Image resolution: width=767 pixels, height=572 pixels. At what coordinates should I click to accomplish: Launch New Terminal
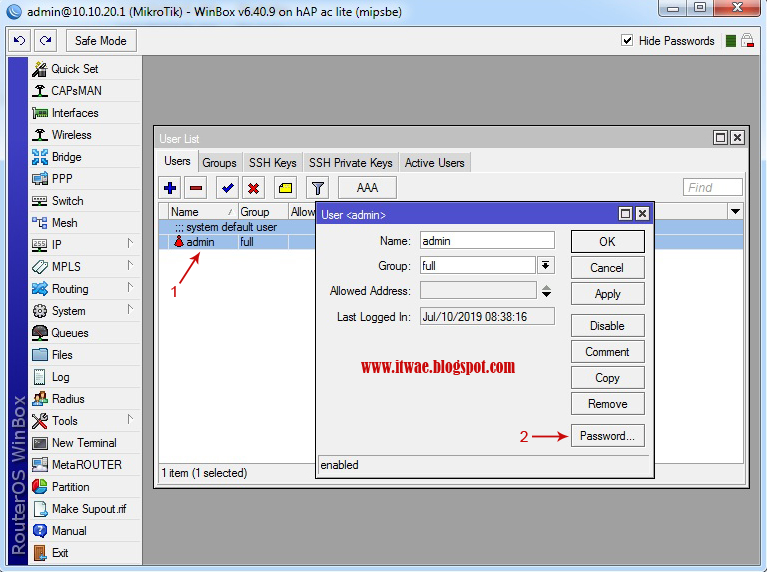(85, 443)
